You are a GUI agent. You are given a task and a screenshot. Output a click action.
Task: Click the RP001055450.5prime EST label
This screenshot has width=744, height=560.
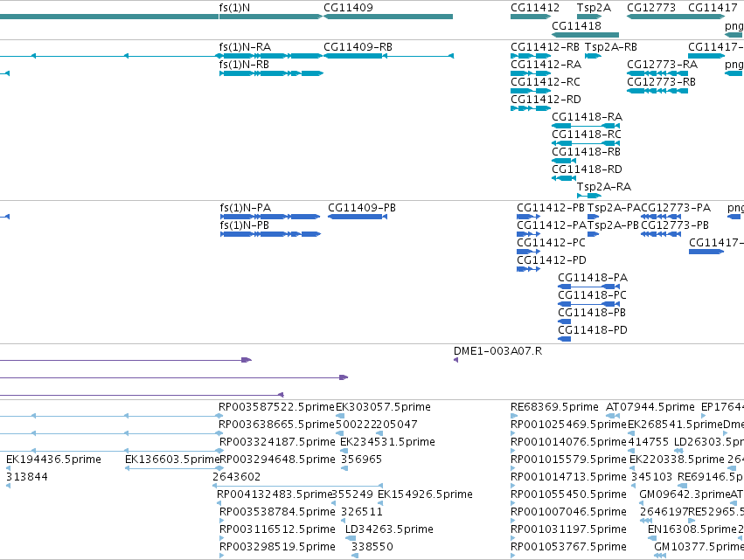coord(568,494)
